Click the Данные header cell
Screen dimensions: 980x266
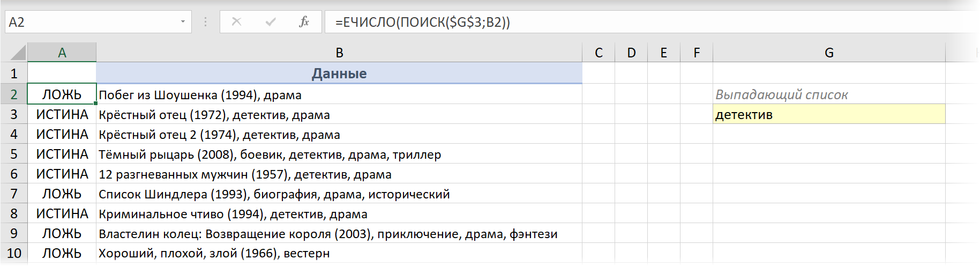click(339, 73)
